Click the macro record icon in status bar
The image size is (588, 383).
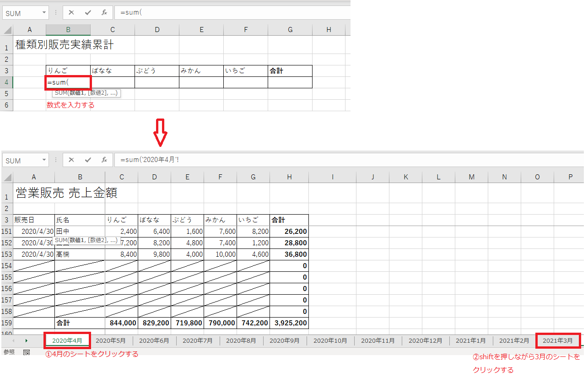click(x=27, y=352)
